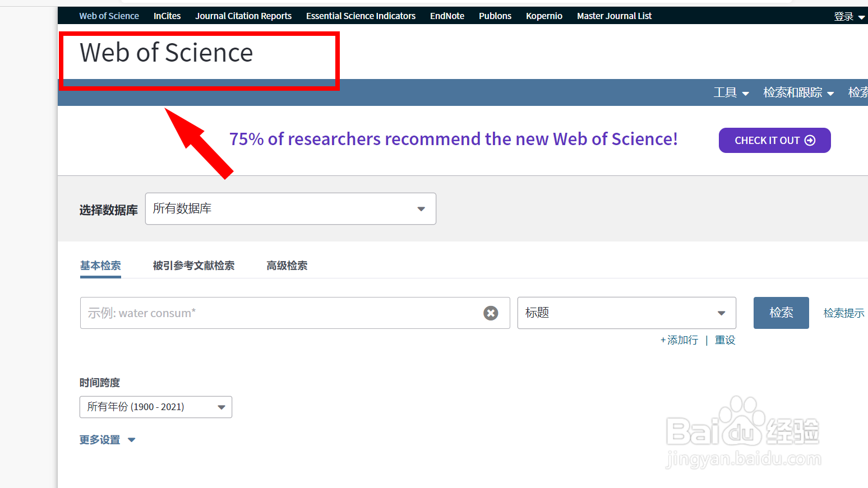Viewport: 868px width, 488px height.
Task: Click +添加行 to add a row
Action: [x=679, y=340]
